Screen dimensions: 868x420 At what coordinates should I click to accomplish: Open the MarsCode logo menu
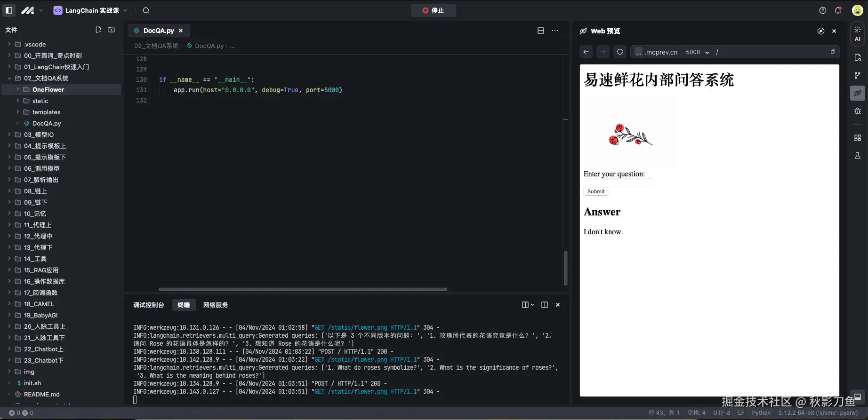(32, 10)
